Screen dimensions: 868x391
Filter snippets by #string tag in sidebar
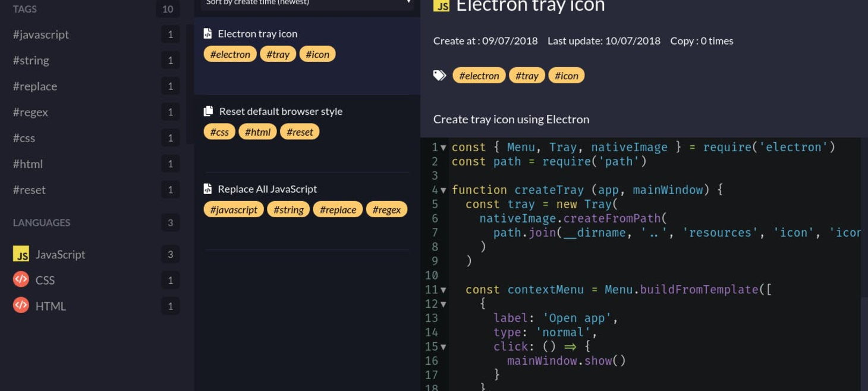[31, 60]
